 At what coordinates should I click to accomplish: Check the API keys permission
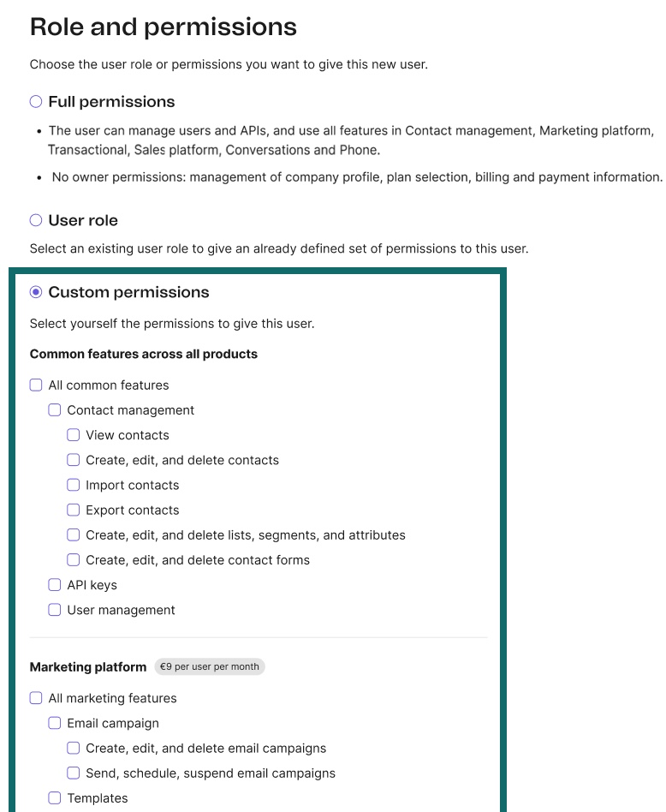pos(55,584)
